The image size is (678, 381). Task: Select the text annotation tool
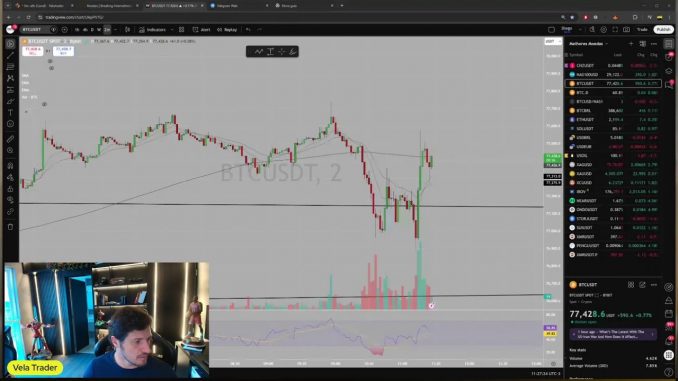(x=10, y=112)
